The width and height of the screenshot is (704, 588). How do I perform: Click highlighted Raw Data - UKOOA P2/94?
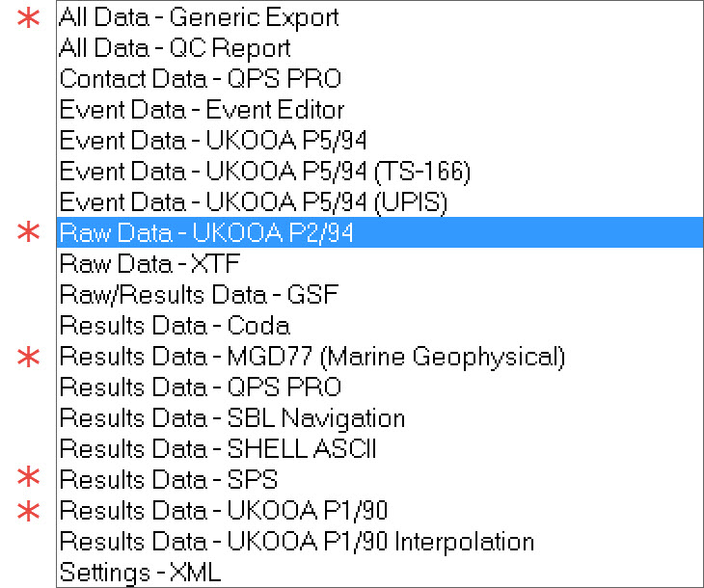pyautogui.click(x=206, y=233)
